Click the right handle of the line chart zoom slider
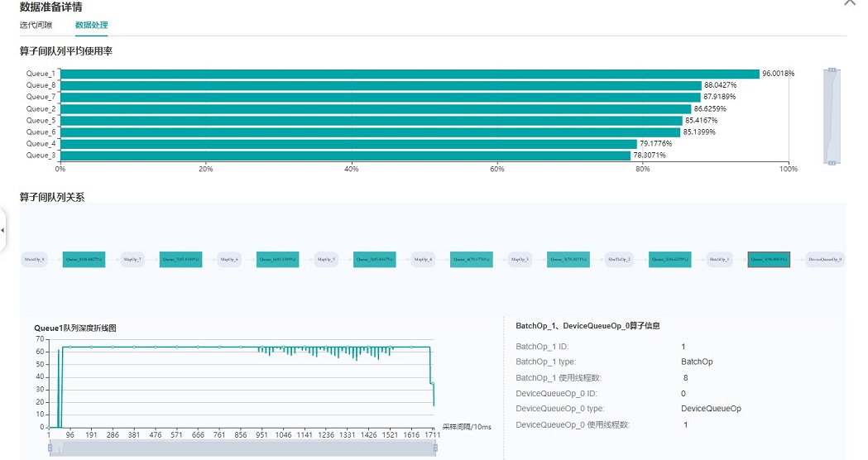This screenshot has width=868, height=460. tap(434, 448)
